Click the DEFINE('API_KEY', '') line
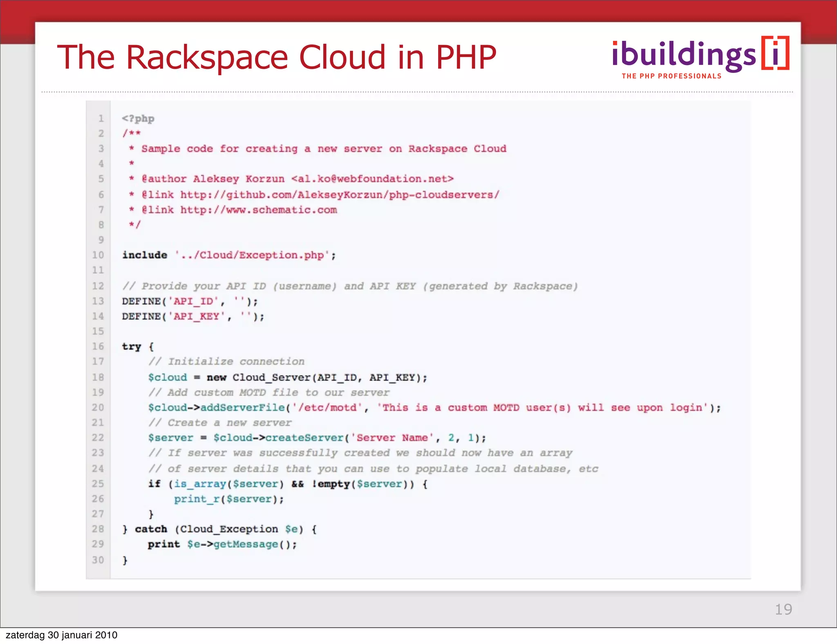The image size is (837, 644). [x=193, y=316]
